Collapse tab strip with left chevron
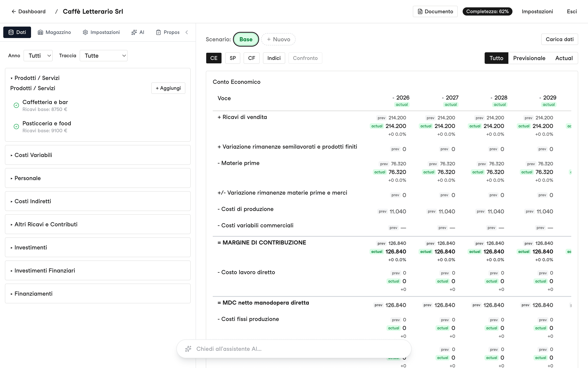 [x=187, y=32]
